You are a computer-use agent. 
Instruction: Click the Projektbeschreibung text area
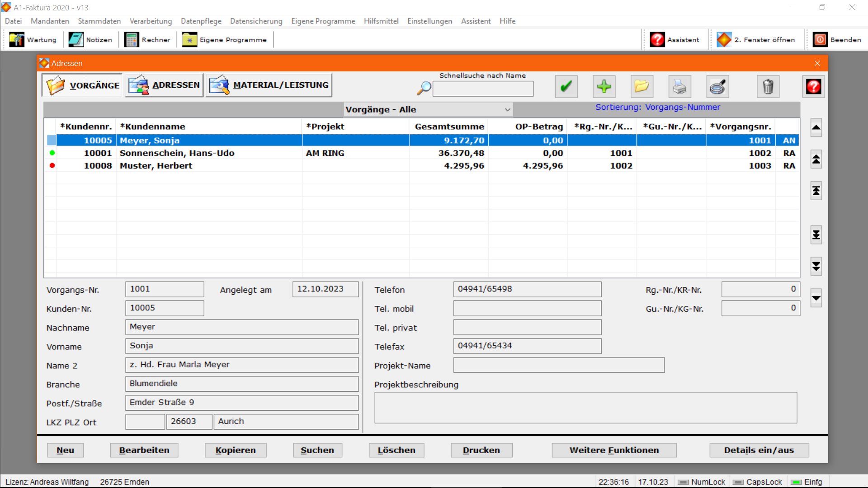tap(585, 408)
